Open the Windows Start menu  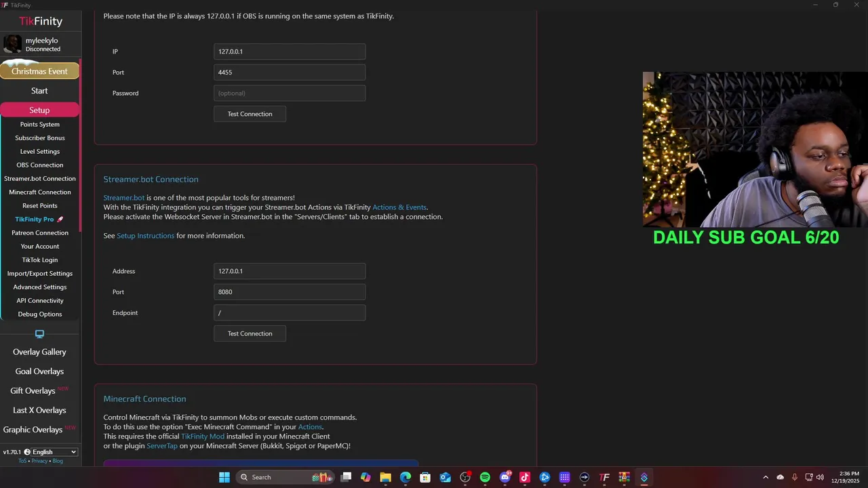[224, 477]
